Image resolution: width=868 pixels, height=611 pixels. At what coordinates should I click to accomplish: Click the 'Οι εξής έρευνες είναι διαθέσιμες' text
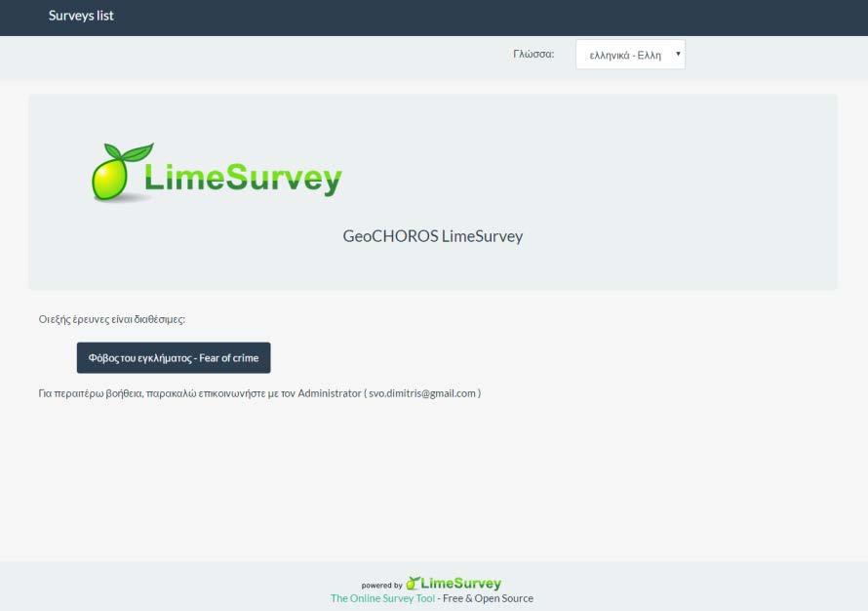[112, 319]
